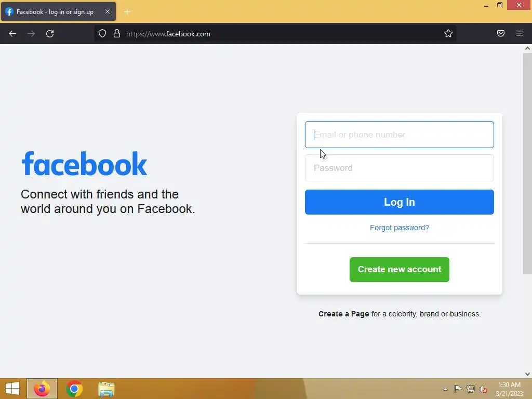The height and width of the screenshot is (399, 532).
Task: Close the Firefox window
Action: 519,5
